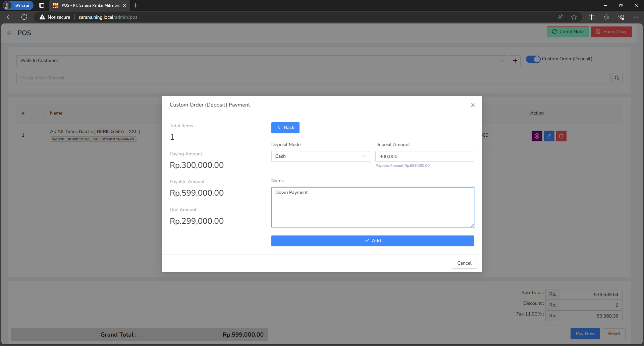The width and height of the screenshot is (644, 346).
Task: Click Payable Amount Rp.599,000.00 hint
Action: click(402, 166)
